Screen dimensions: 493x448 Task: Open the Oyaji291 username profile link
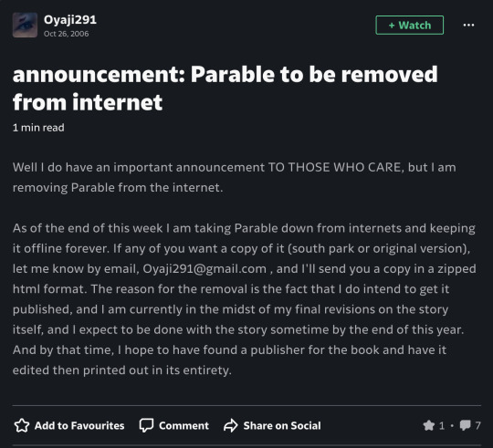pos(70,20)
